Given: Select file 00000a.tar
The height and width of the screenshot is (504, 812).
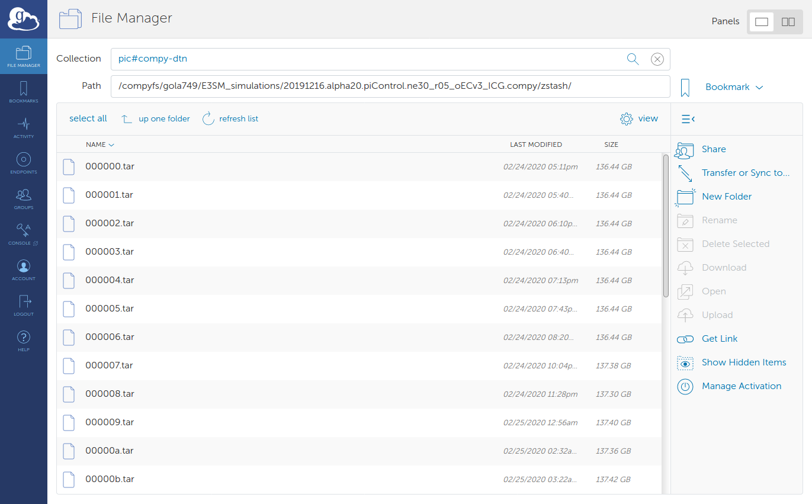Looking at the screenshot, I should (359, 451).
